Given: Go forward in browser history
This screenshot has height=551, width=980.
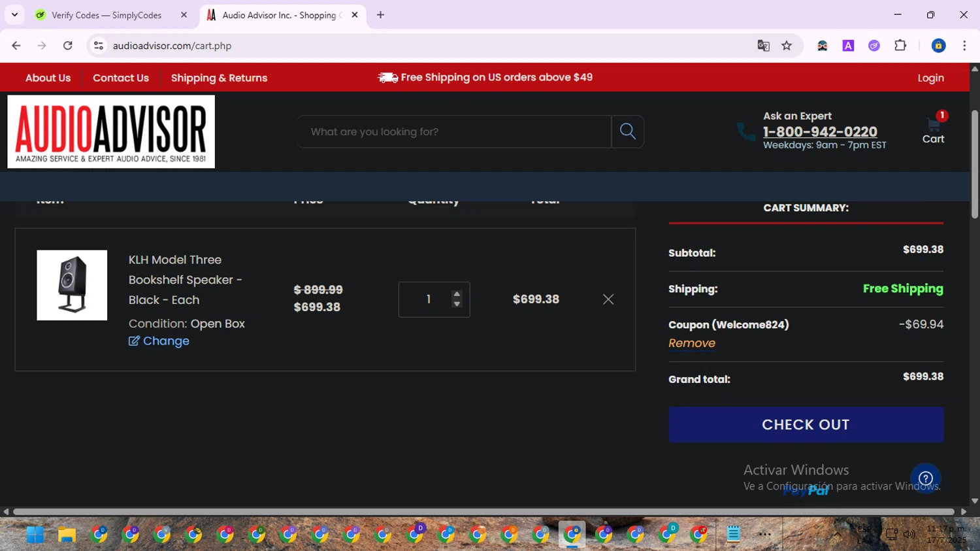Looking at the screenshot, I should (x=42, y=46).
